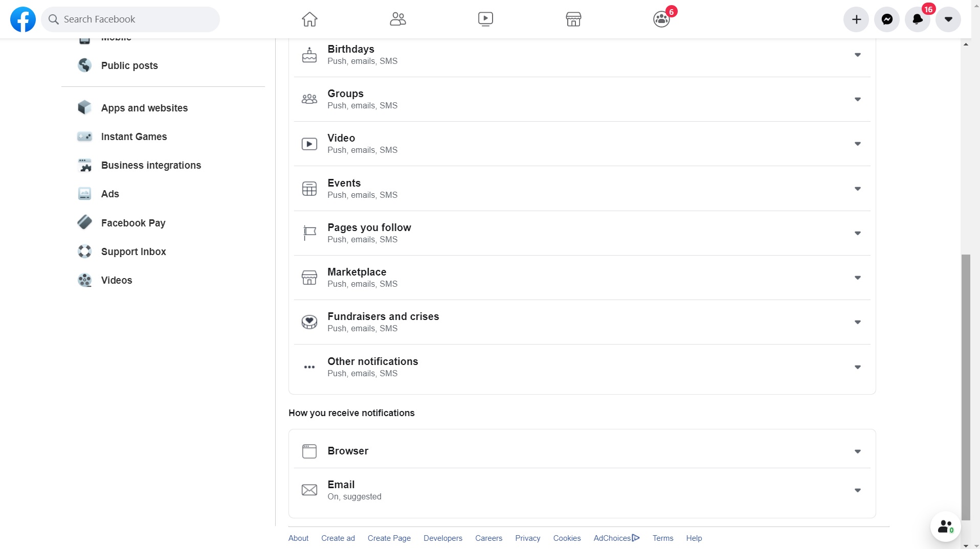The width and height of the screenshot is (980, 549).
Task: Click the Create Page footer link
Action: pyautogui.click(x=389, y=538)
